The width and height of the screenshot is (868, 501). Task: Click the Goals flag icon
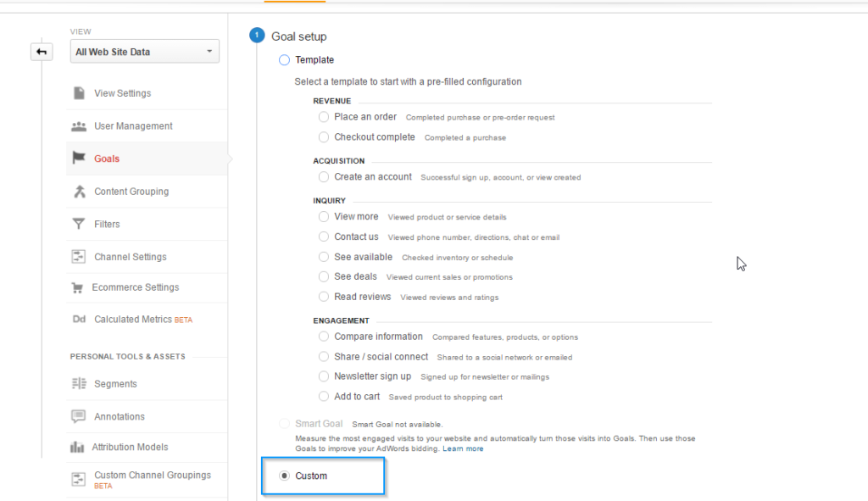(81, 159)
